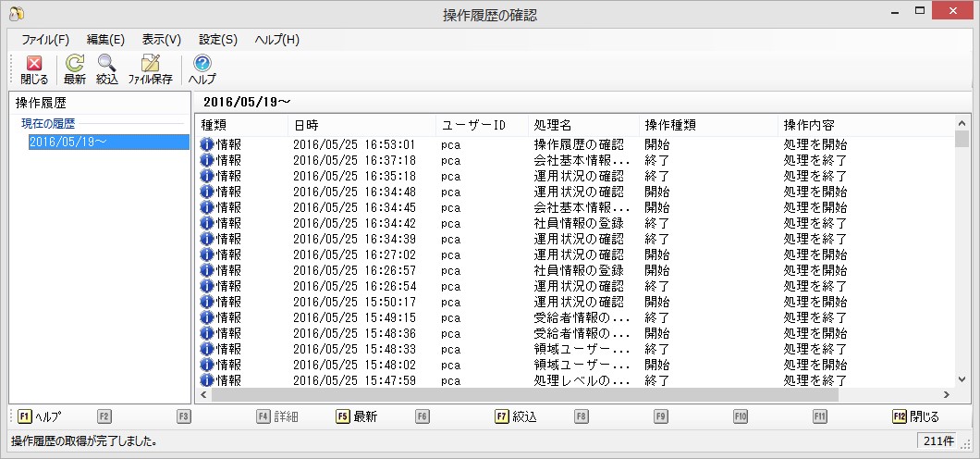The height and width of the screenshot is (459, 980).
Task: Click the info icon on the 16:37:18 row
Action: (207, 160)
